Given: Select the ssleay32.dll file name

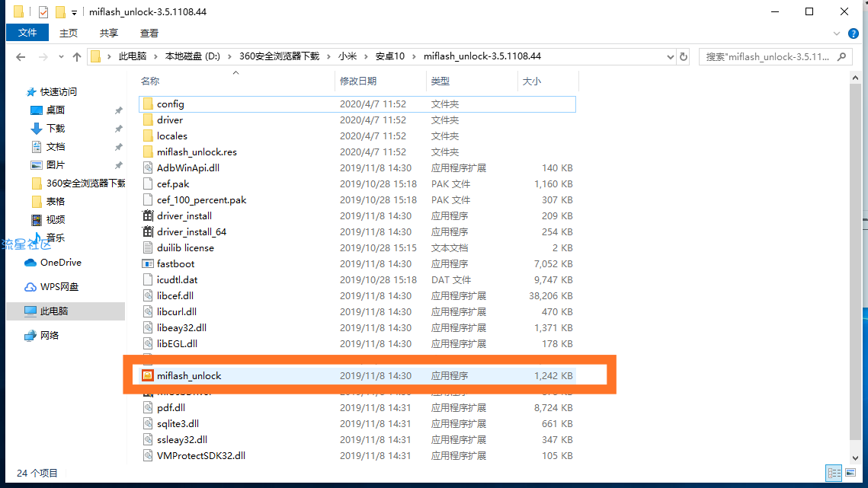Looking at the screenshot, I should pos(182,440).
